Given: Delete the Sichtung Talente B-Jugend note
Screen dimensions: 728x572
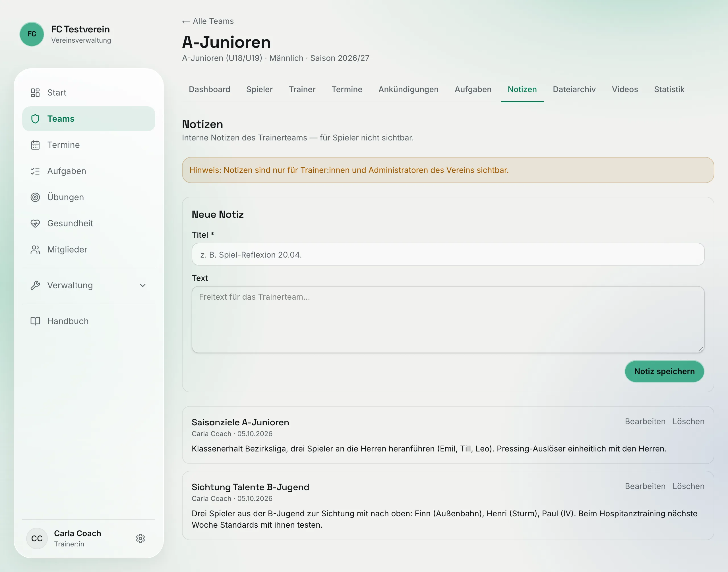Looking at the screenshot, I should pyautogui.click(x=688, y=486).
